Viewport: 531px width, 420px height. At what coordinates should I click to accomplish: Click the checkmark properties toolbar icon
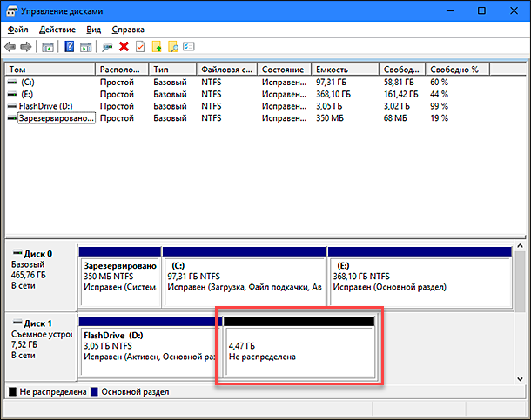coord(140,47)
